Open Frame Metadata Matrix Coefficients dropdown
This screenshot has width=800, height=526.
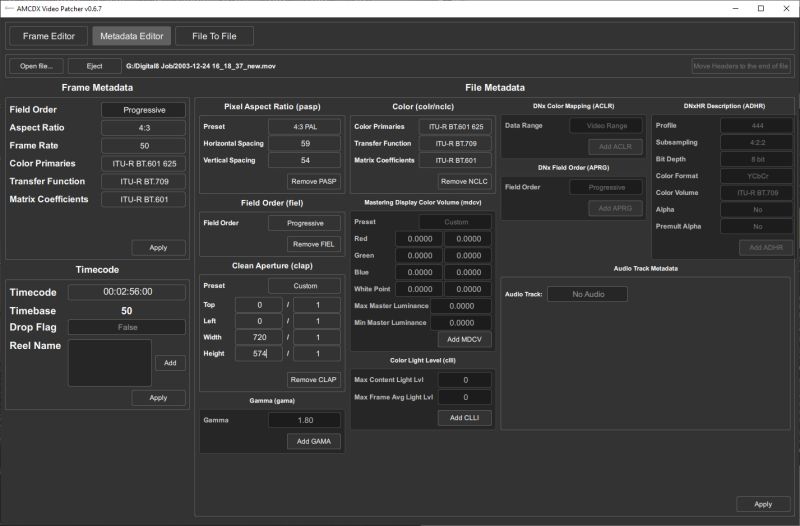click(x=144, y=199)
